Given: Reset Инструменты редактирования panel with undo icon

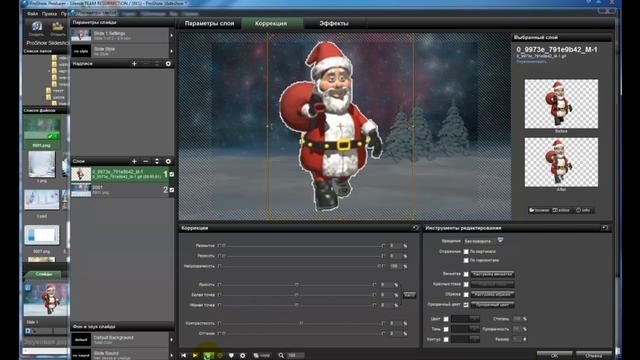Looking at the screenshot, I should pyautogui.click(x=605, y=228).
